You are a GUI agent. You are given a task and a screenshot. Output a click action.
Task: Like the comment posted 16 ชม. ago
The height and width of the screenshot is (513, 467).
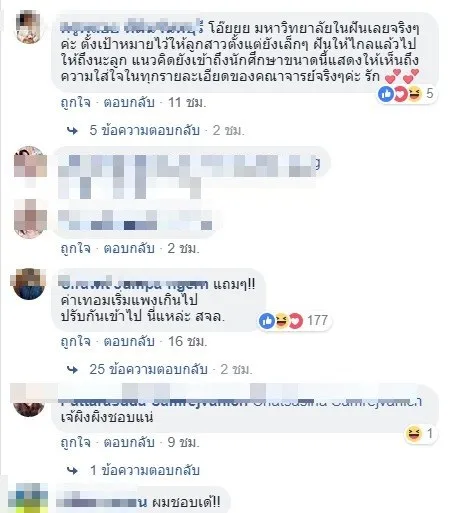pos(76,341)
